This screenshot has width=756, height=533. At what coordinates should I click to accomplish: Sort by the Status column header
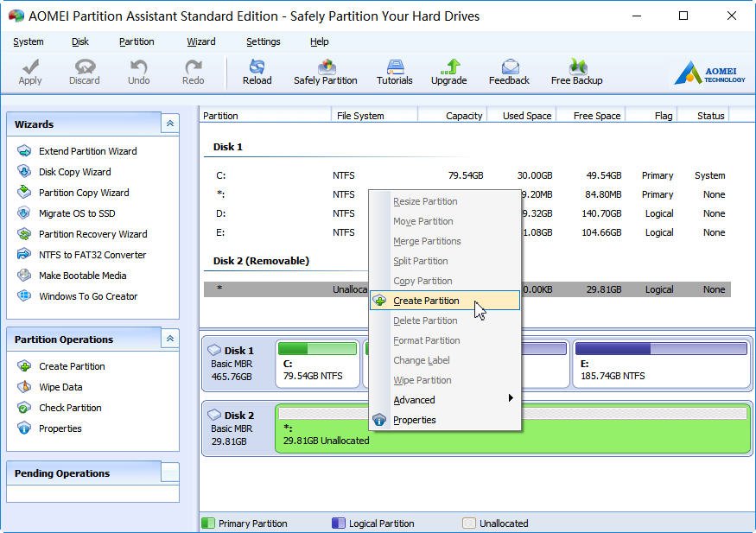click(x=704, y=116)
